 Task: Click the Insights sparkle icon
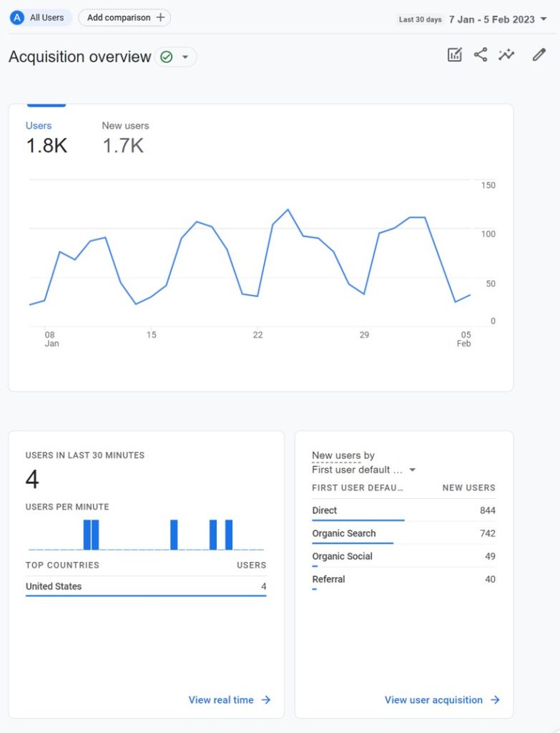tap(507, 54)
